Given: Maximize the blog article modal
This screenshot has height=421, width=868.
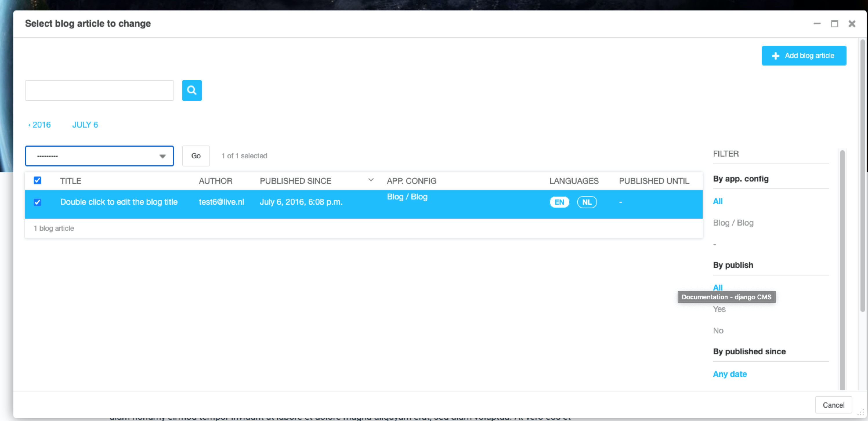Looking at the screenshot, I should (x=834, y=23).
